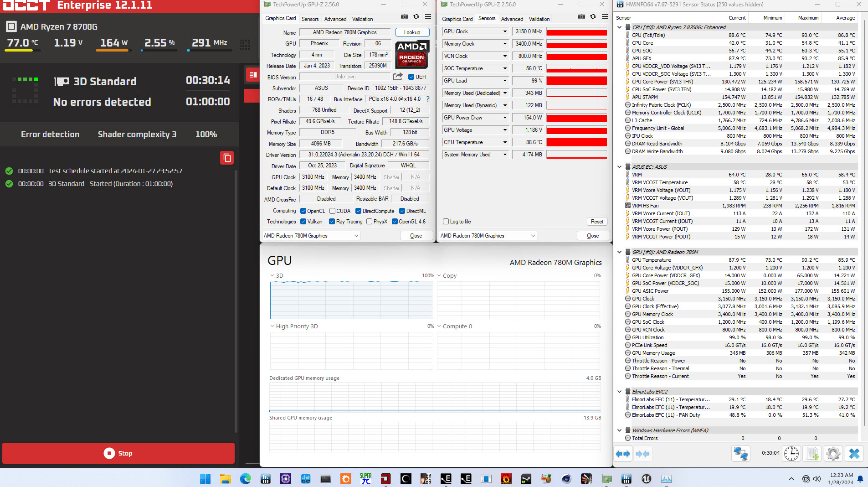Image resolution: width=868 pixels, height=487 pixels.
Task: Toggle the CUDA checkbox
Action: point(333,211)
